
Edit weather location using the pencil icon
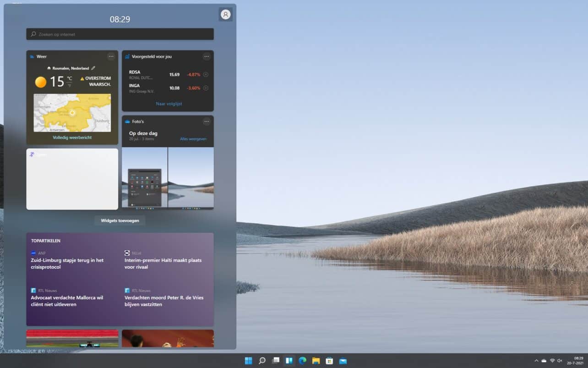click(x=93, y=68)
